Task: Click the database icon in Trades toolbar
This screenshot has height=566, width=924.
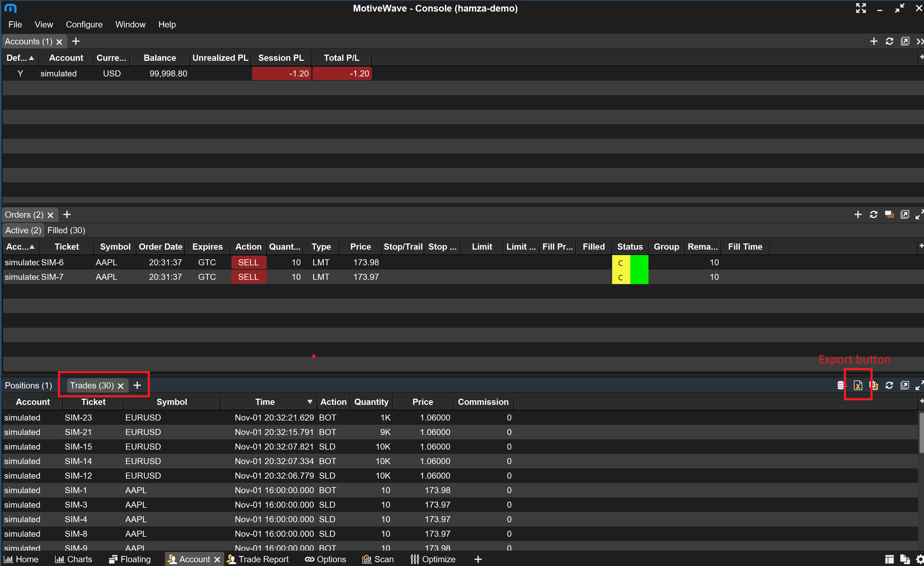Action: click(840, 385)
